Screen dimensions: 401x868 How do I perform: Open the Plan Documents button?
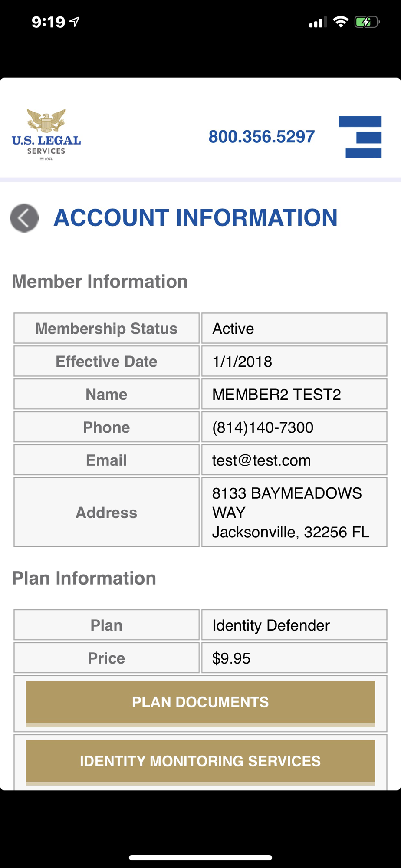[x=200, y=703]
